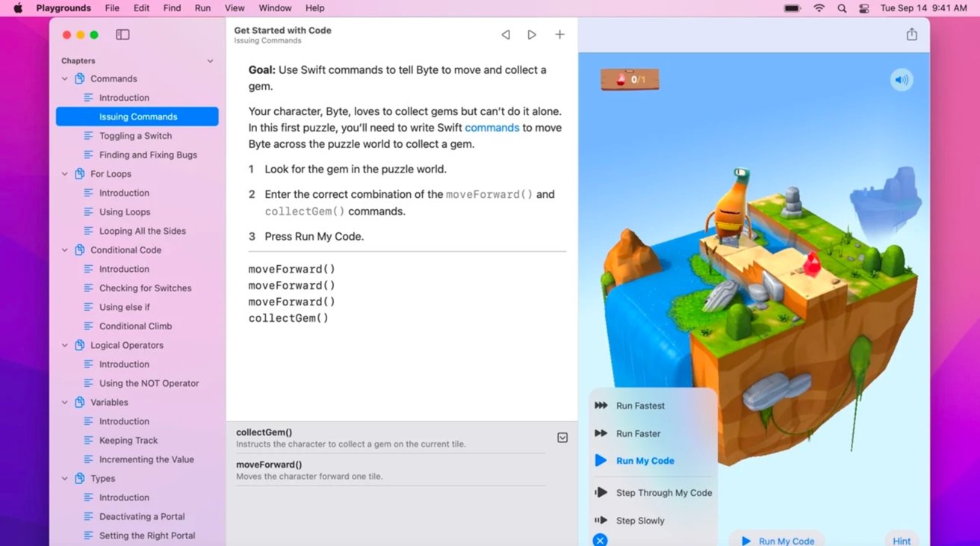Click the Run My Code bottom button
This screenshot has width=980, height=546.
coord(777,540)
